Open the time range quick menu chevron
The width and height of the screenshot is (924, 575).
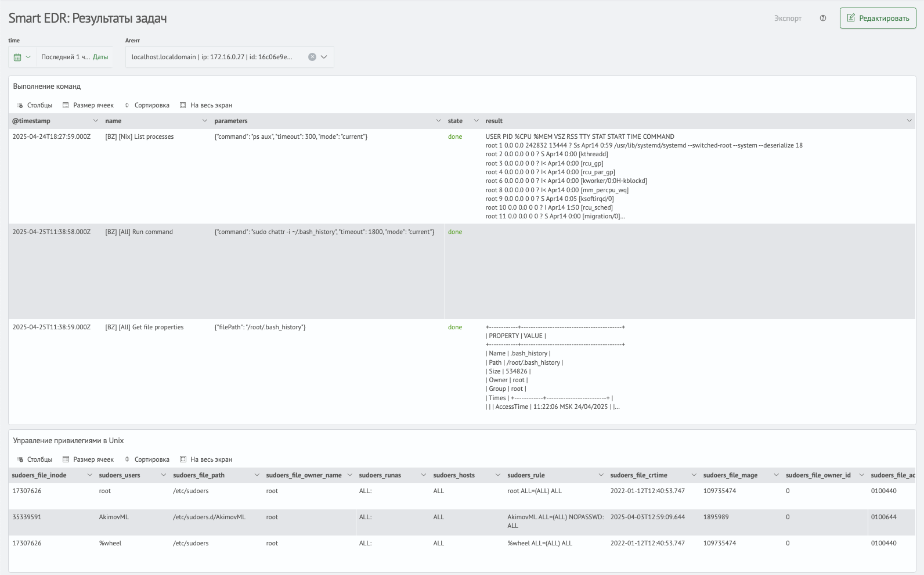pos(28,57)
